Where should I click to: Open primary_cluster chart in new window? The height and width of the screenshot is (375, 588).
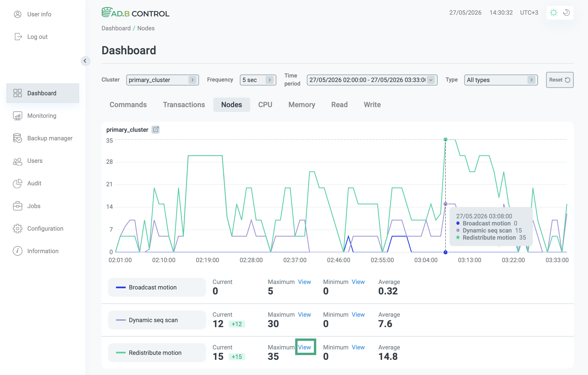point(156,130)
